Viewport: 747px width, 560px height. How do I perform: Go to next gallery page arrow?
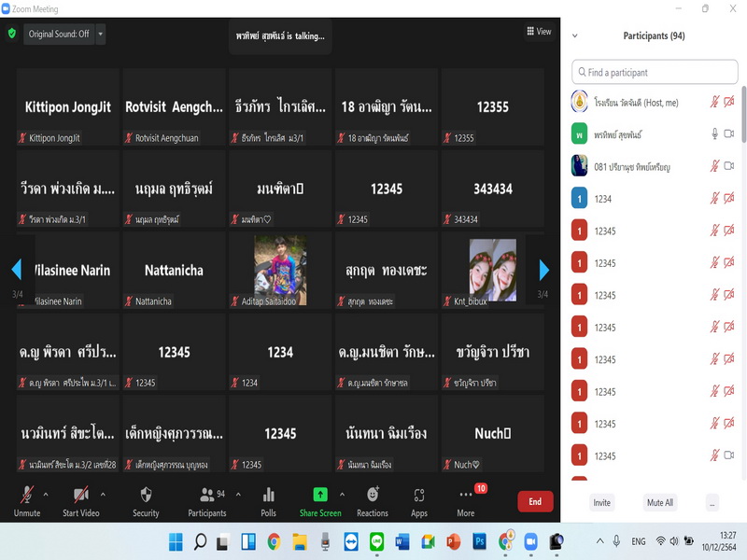[544, 270]
